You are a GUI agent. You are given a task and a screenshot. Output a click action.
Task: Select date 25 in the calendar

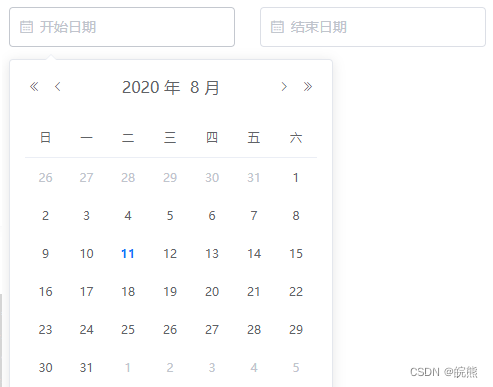point(128,330)
